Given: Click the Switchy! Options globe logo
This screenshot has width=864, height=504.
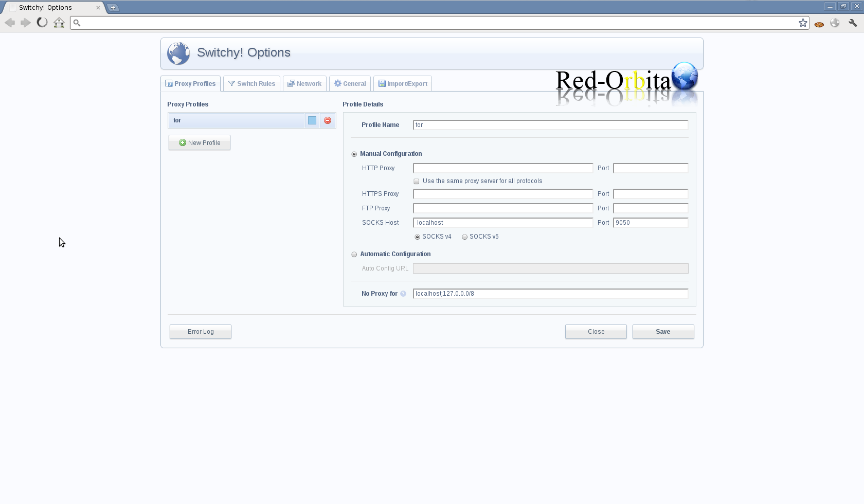Looking at the screenshot, I should pyautogui.click(x=178, y=53).
